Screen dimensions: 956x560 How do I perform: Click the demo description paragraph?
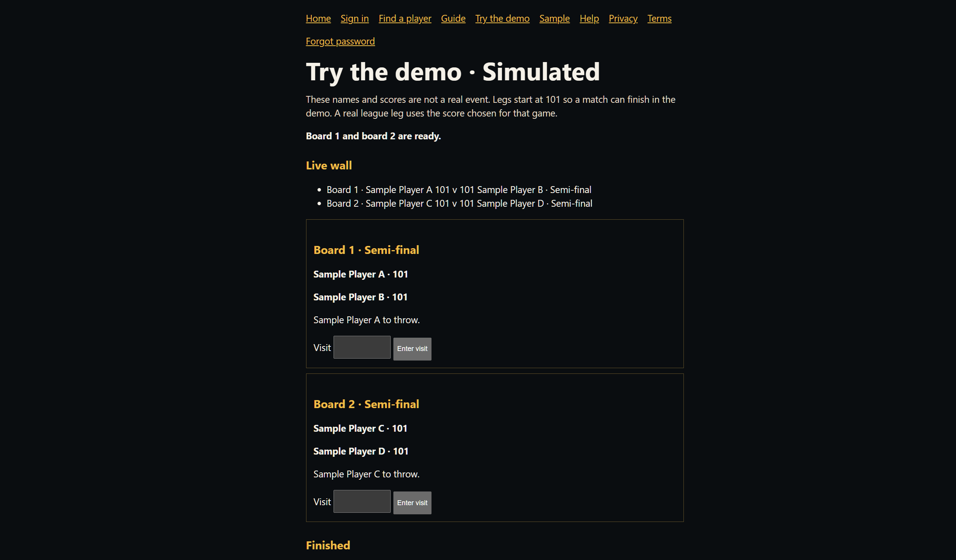tap(491, 106)
